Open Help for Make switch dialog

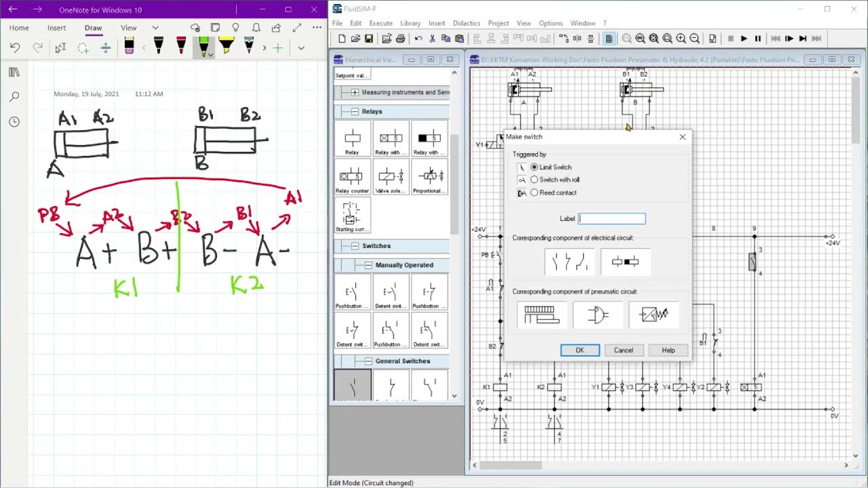click(x=668, y=350)
